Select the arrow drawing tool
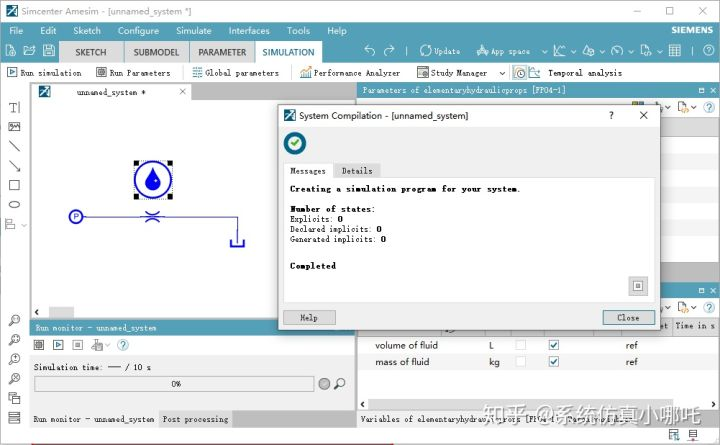Viewport: 720px width, 445px height. [14, 166]
